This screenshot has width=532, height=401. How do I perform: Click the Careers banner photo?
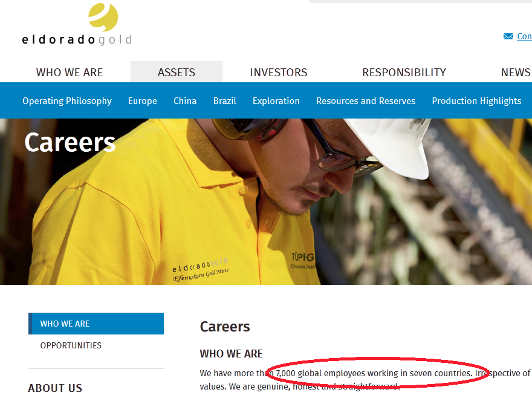point(266,201)
